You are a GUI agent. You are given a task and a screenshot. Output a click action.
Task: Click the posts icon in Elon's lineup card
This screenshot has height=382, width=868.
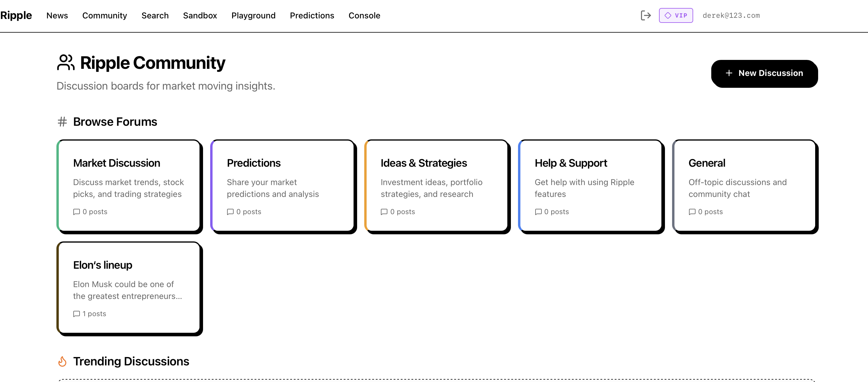click(x=77, y=314)
